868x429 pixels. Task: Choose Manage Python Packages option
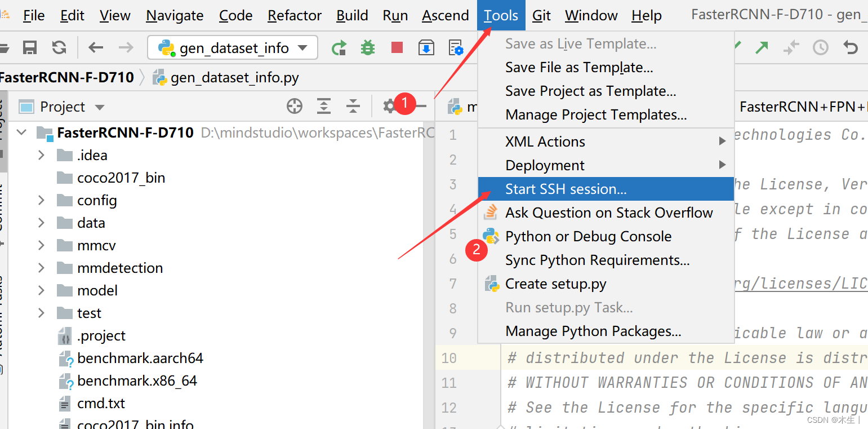pos(593,331)
